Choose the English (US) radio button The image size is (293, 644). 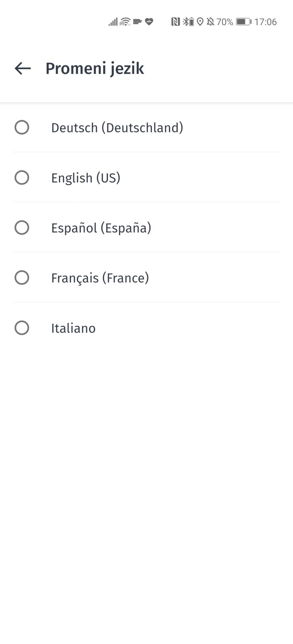tap(22, 177)
